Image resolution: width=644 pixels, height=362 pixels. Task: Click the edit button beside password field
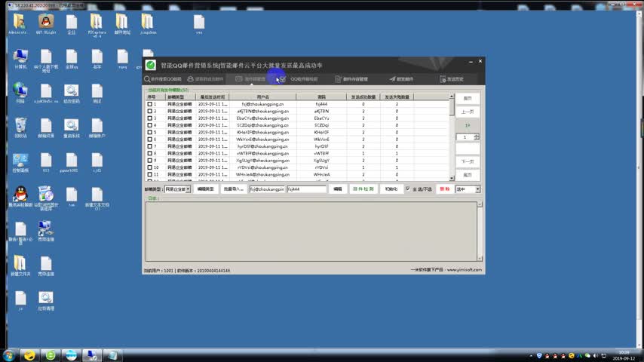coord(338,189)
